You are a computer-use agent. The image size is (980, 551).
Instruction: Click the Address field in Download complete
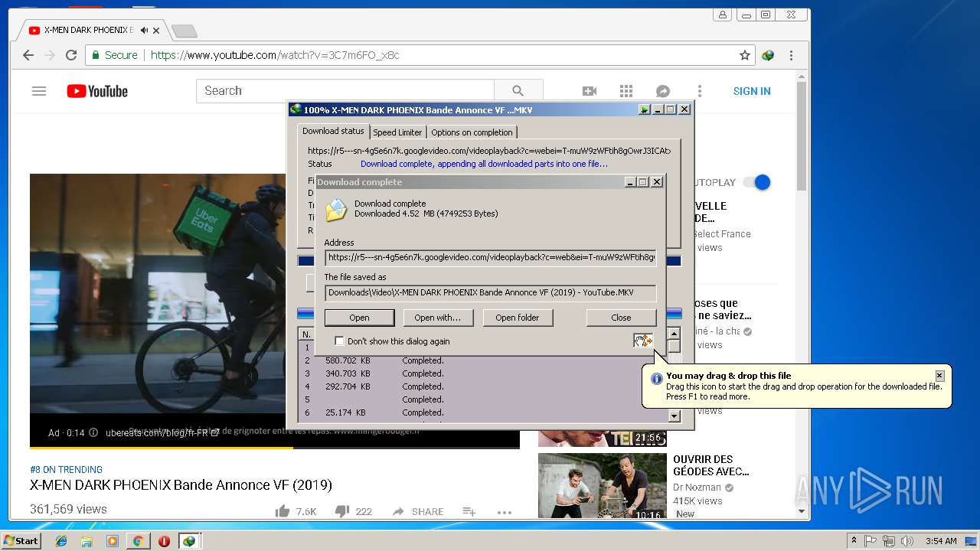coord(491,258)
